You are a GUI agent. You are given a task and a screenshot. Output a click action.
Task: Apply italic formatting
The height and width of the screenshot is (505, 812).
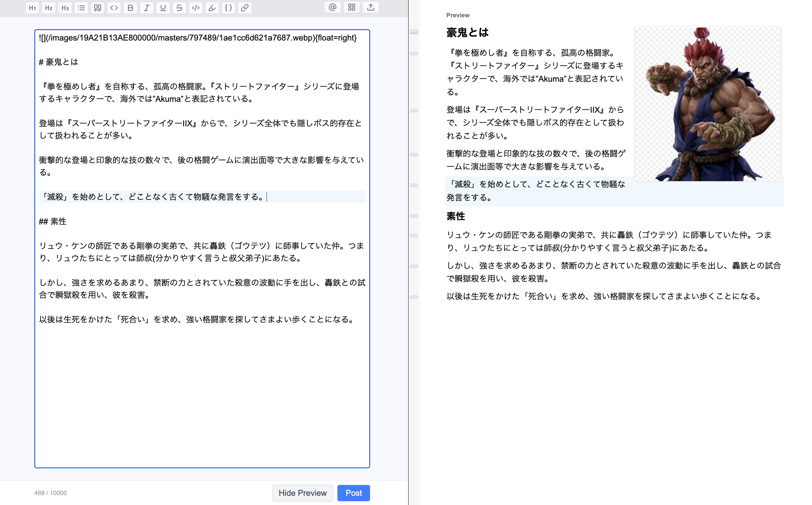[147, 7]
